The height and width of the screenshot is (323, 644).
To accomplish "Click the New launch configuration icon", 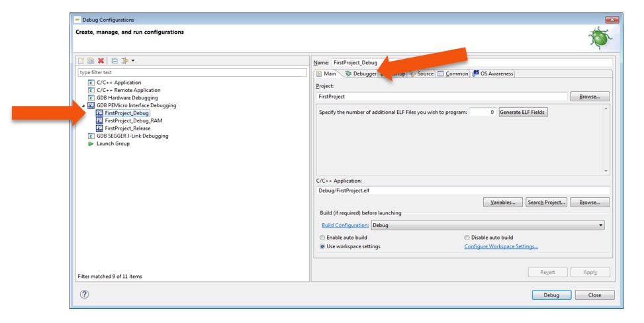I will pos(81,61).
